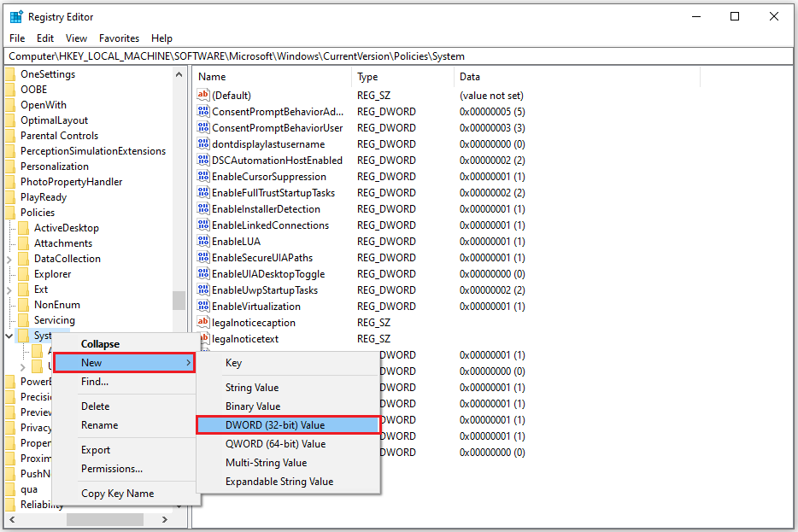Click the legalnoticecaption string icon
This screenshot has width=798, height=532.
click(x=203, y=323)
